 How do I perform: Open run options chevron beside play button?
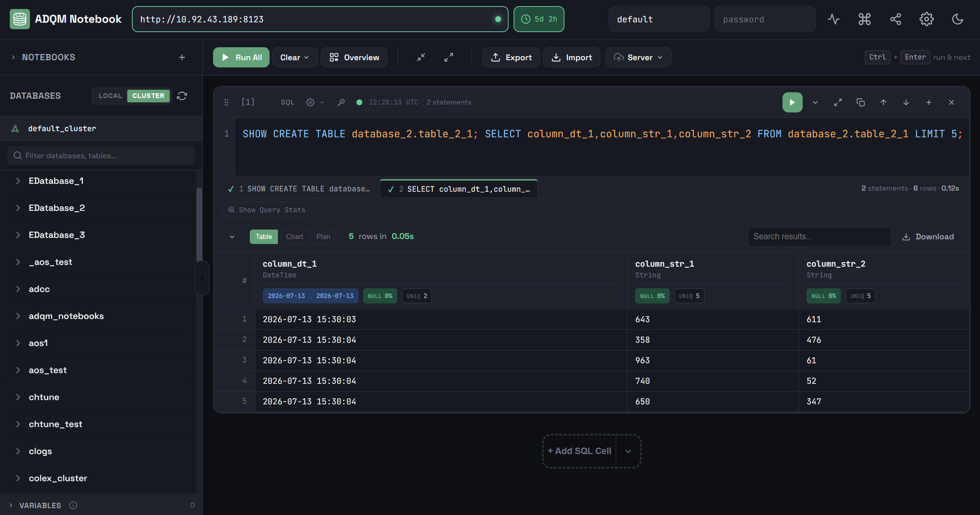pyautogui.click(x=815, y=102)
